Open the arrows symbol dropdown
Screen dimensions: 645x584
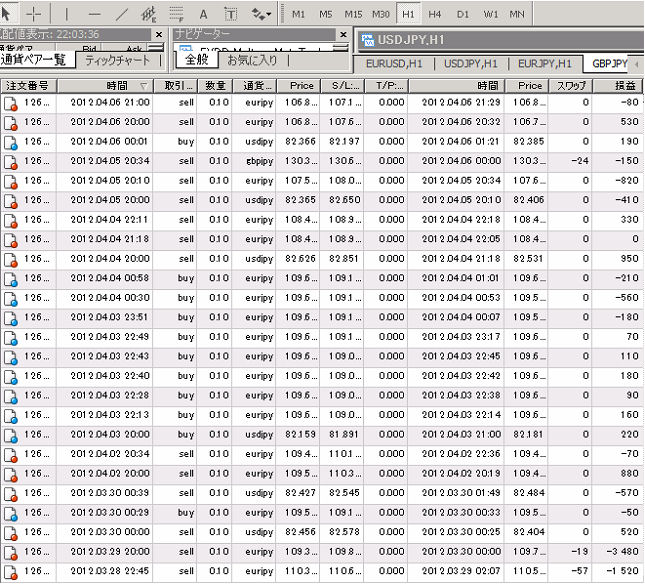tap(262, 14)
